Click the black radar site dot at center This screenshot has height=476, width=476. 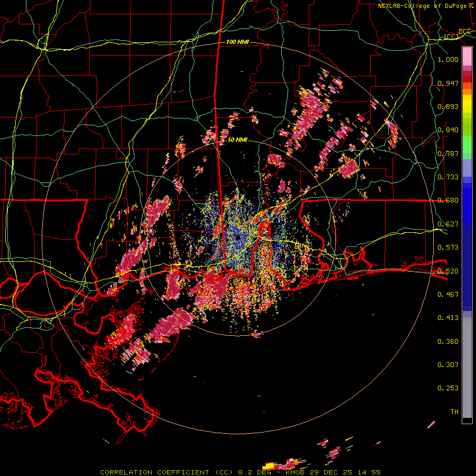[237, 237]
